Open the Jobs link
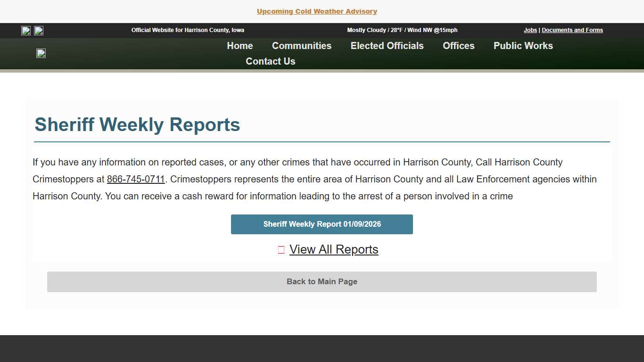This screenshot has width=644, height=362. click(530, 30)
